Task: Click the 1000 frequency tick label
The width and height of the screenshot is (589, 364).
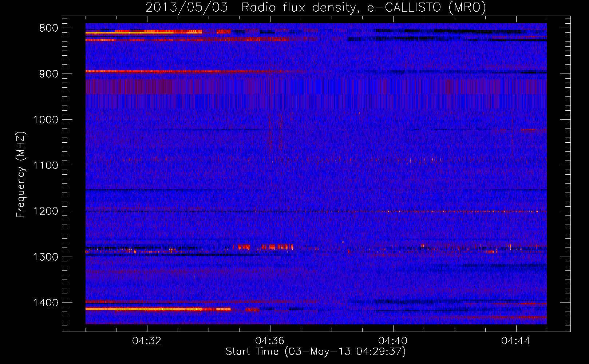Action: [46, 120]
